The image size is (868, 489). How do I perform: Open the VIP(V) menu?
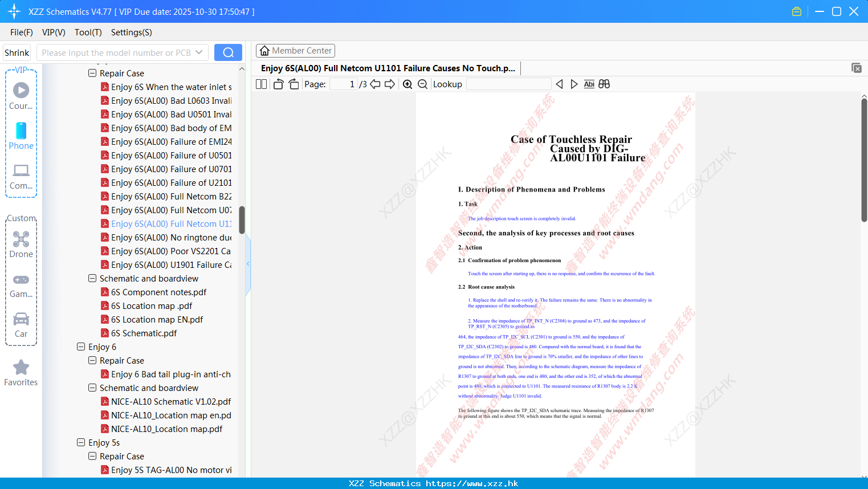[x=54, y=32]
